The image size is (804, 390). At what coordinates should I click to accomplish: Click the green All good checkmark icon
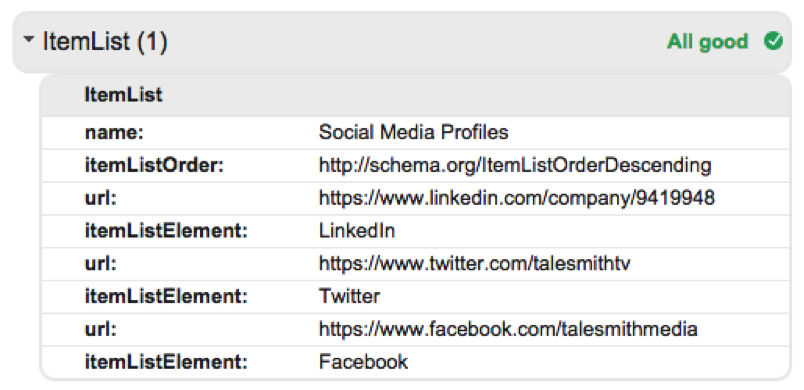click(x=773, y=41)
